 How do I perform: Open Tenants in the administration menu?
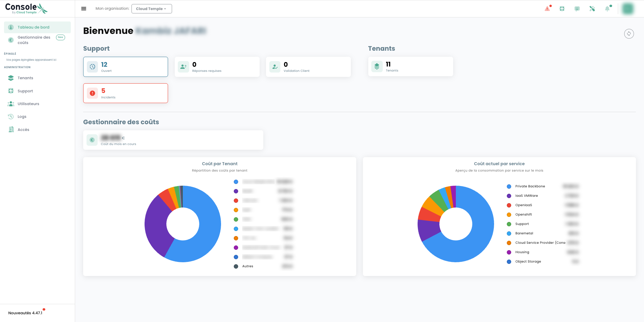pos(25,78)
